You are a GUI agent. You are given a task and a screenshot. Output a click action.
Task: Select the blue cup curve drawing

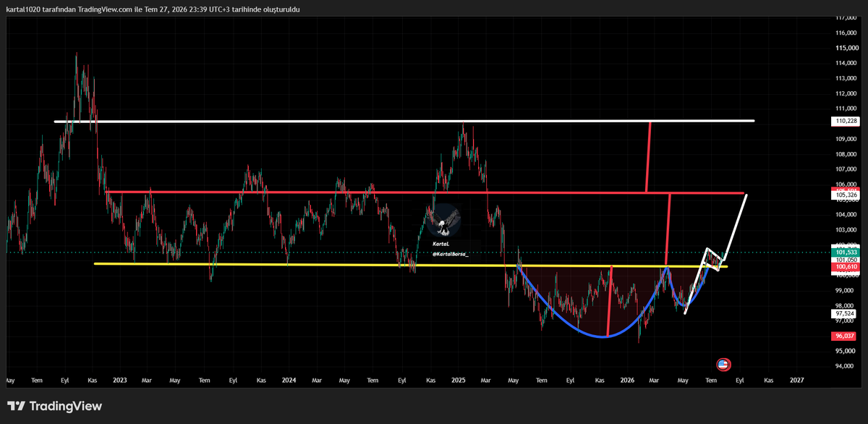[603, 336]
